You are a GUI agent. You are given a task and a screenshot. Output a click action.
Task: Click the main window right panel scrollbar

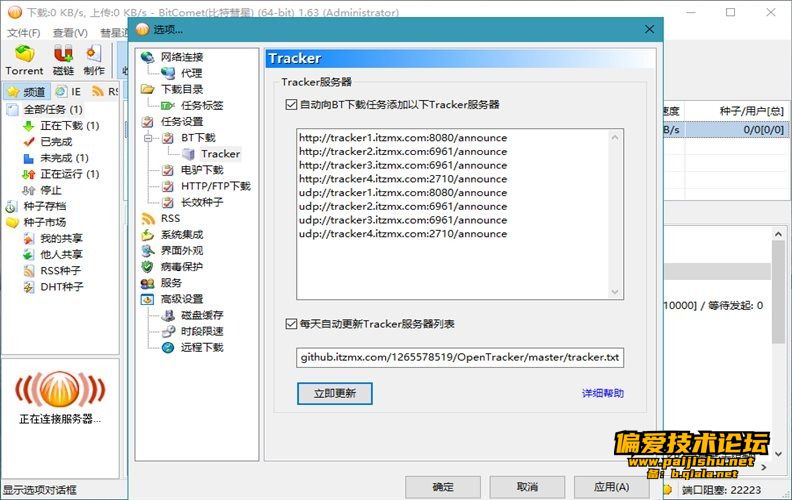tap(778, 343)
